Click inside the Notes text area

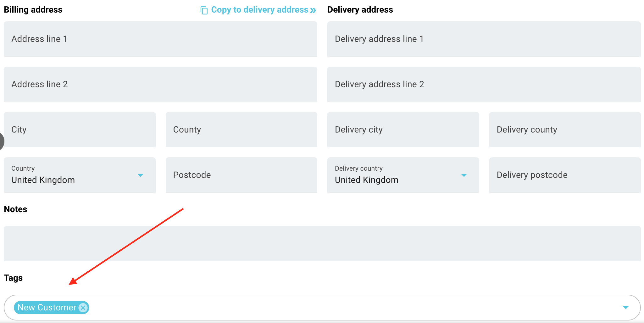coord(322,244)
